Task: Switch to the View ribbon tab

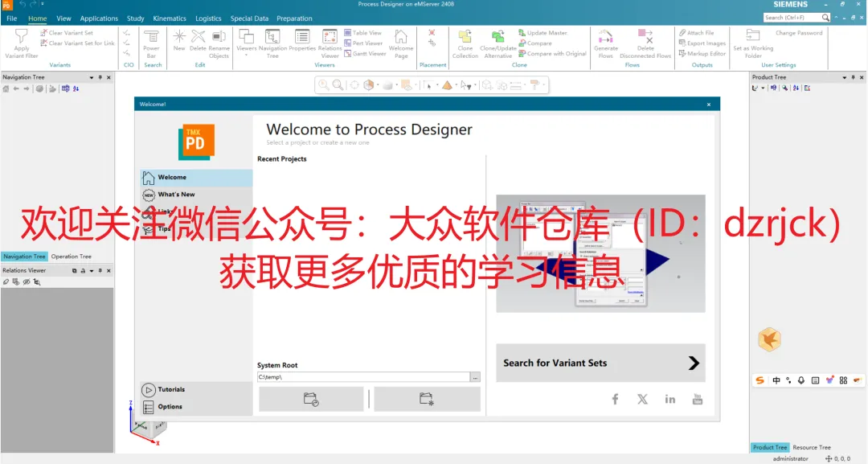Action: [63, 18]
